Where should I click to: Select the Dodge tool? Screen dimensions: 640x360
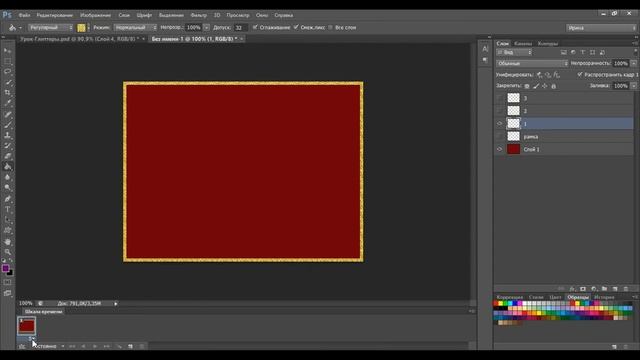[7, 188]
